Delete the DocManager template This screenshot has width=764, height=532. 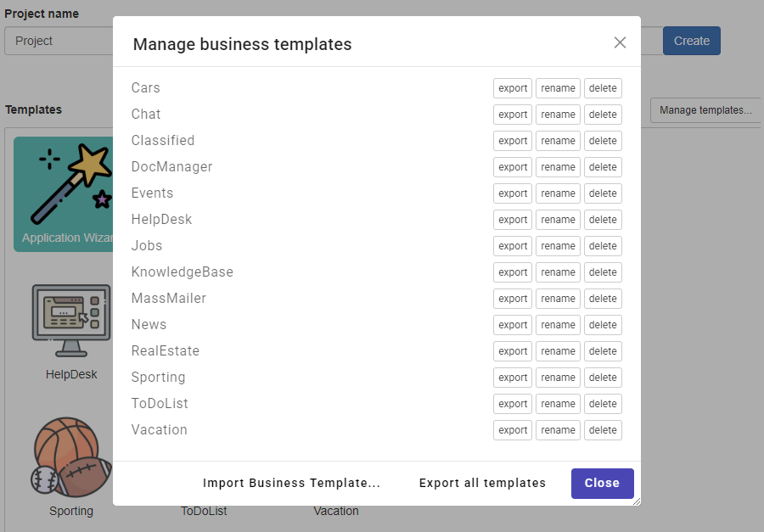click(603, 167)
